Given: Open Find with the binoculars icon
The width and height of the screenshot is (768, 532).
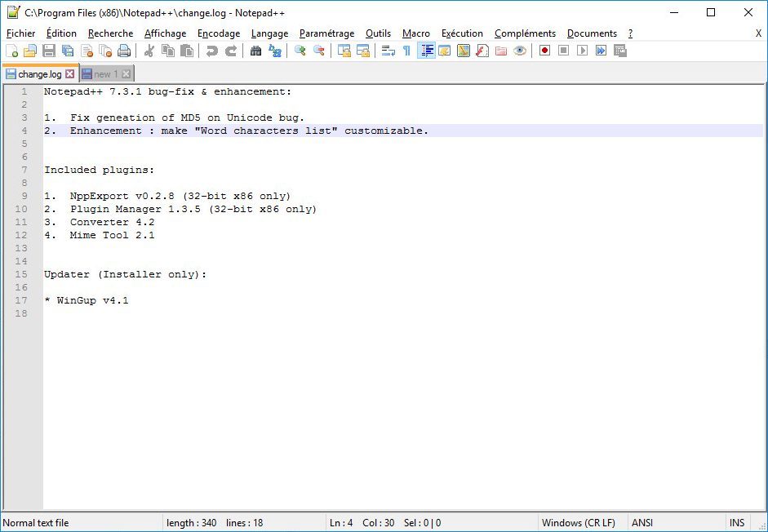Looking at the screenshot, I should pyautogui.click(x=255, y=51).
